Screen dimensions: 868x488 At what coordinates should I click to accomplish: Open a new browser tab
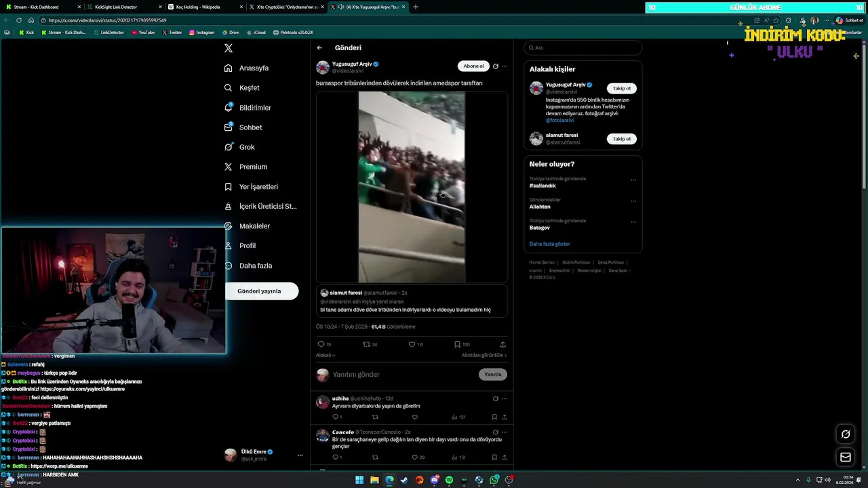pyautogui.click(x=416, y=7)
